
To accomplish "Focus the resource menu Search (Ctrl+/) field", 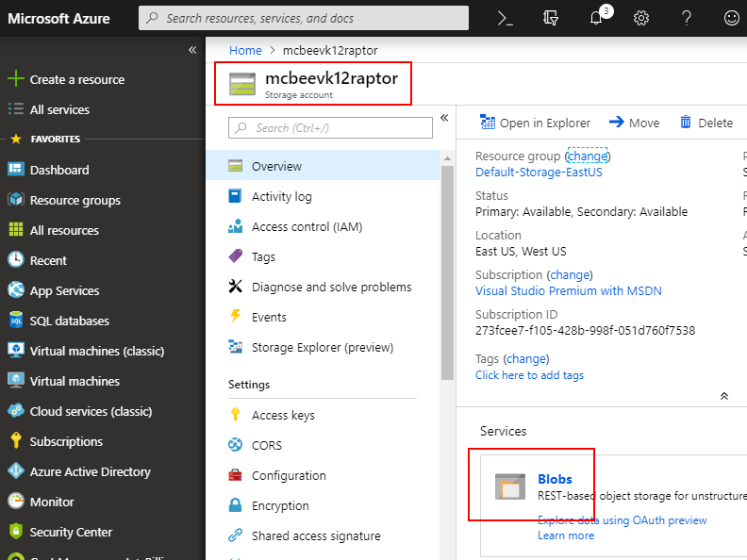I will click(x=330, y=127).
